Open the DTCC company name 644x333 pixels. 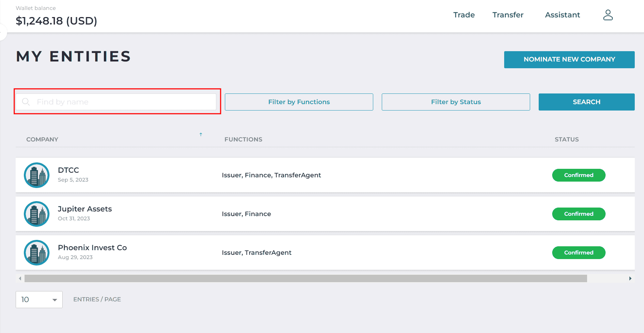pyautogui.click(x=68, y=170)
